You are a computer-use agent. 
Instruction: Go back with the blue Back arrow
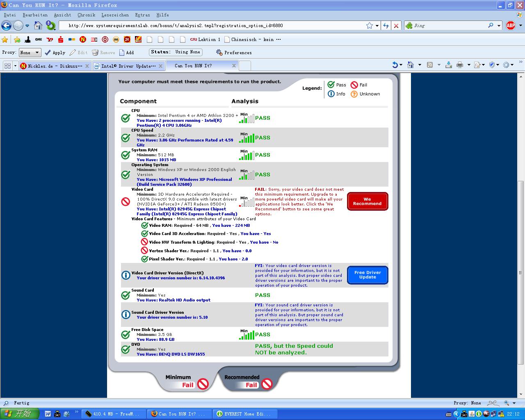pyautogui.click(x=6, y=25)
